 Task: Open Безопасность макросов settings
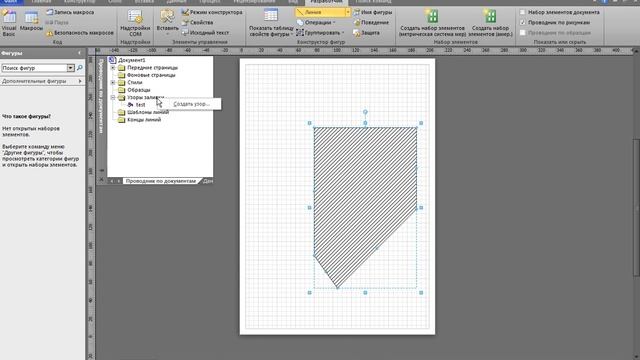(80, 33)
